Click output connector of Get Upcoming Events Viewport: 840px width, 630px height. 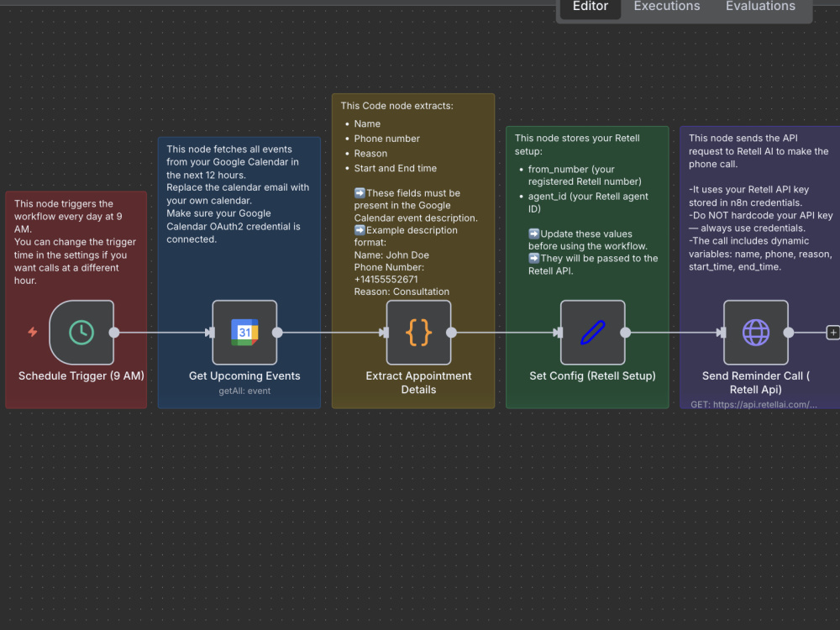pyautogui.click(x=277, y=333)
